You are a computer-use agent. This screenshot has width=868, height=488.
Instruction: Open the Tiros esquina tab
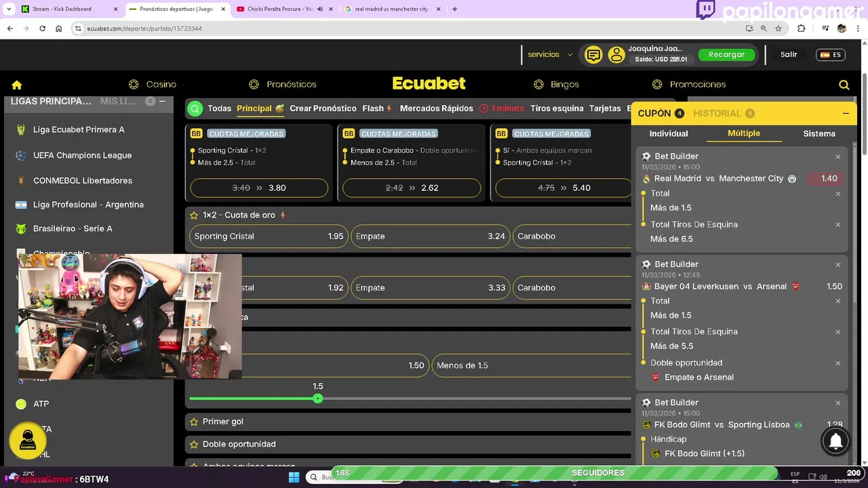(557, 108)
